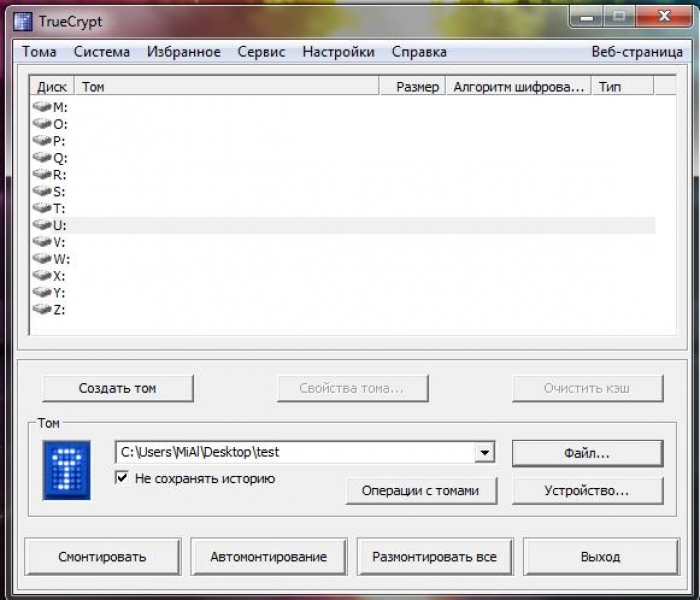Sort by the Диск column header
Viewport: 700px width, 600px height.
pos(52,86)
